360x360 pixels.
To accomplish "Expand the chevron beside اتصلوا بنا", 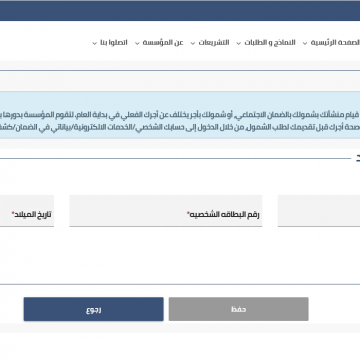I will pyautogui.click(x=95, y=43).
